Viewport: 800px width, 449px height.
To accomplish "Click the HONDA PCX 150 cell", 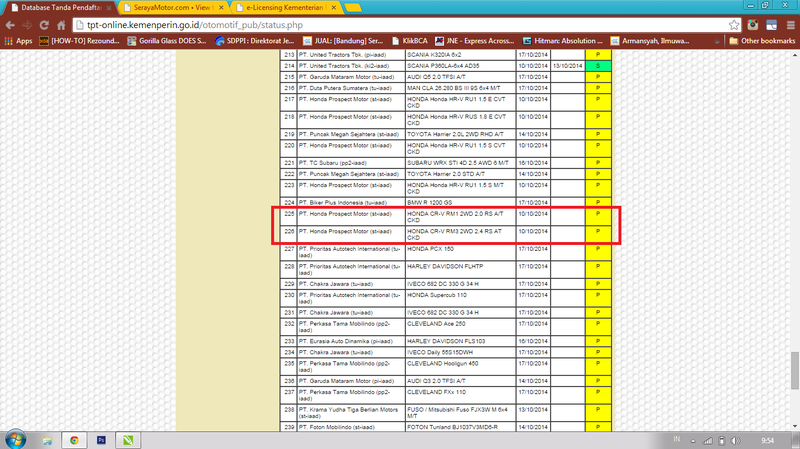I will (x=460, y=253).
